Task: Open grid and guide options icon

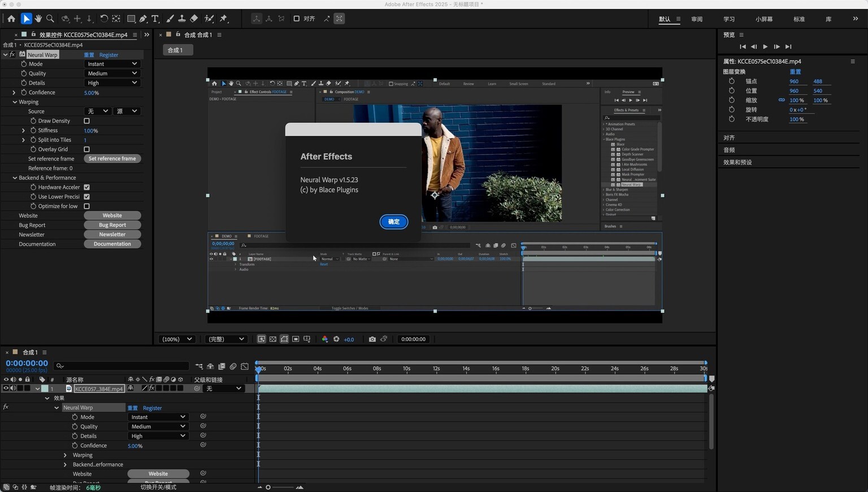Action: click(307, 339)
